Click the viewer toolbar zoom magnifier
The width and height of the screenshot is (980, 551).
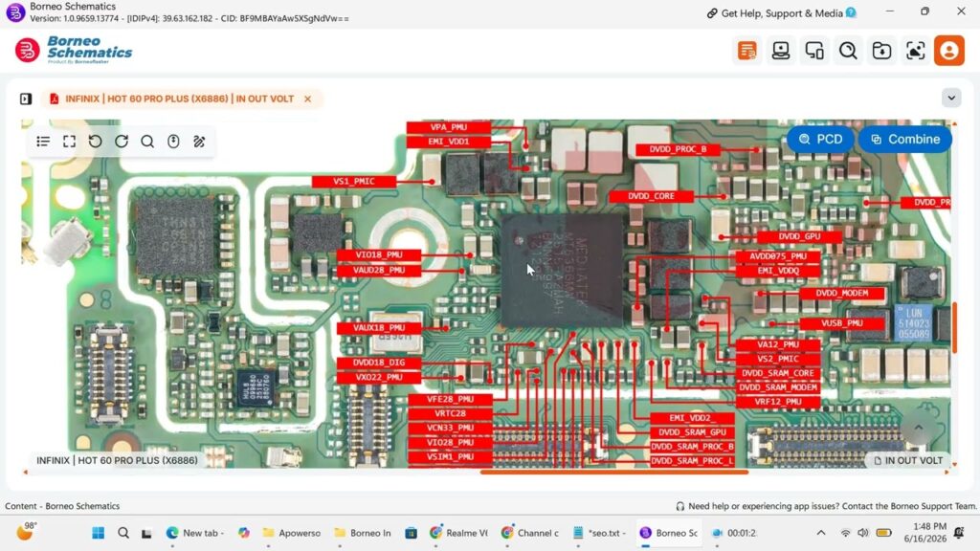coord(147,142)
